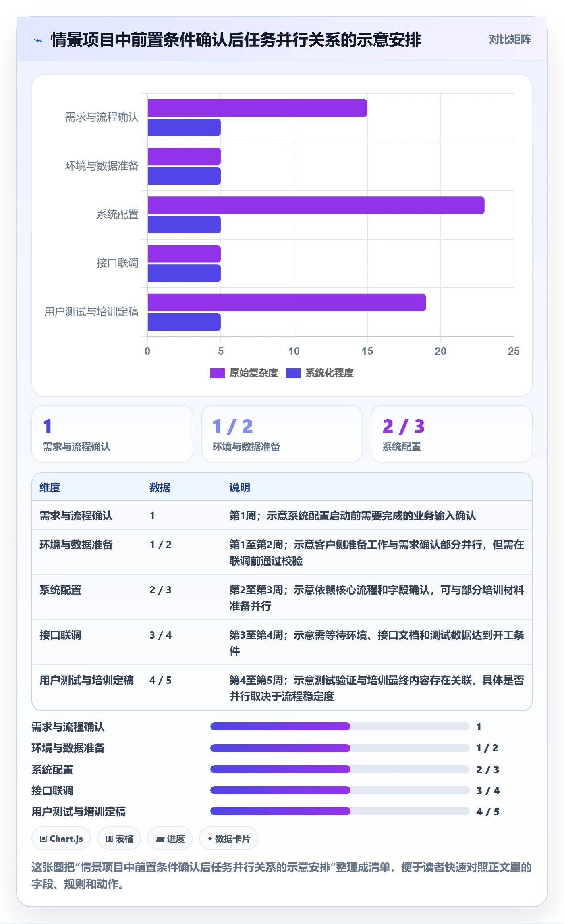Click the description starting 第3至第4周
This screenshot has height=924, width=564.
click(377, 643)
